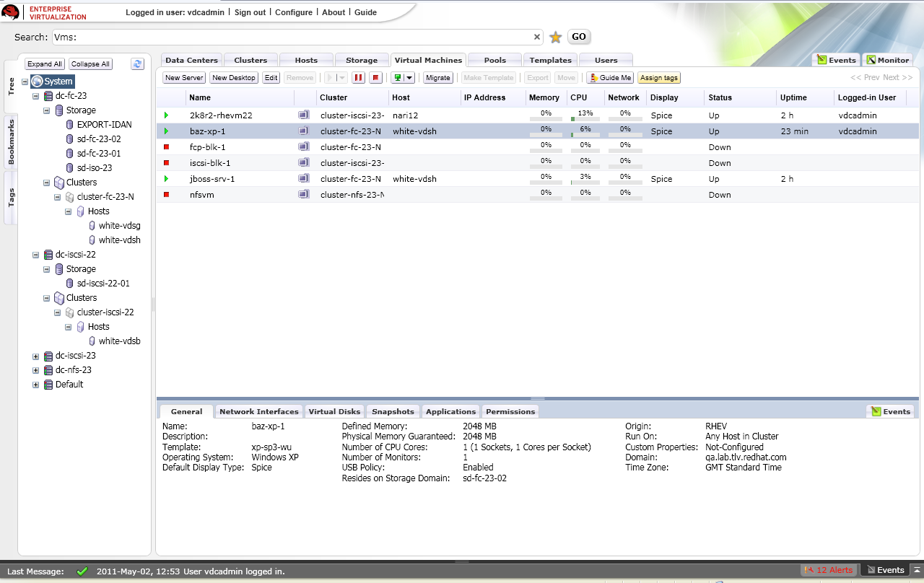Collapse the dc-fc-23 data center node

click(x=36, y=96)
